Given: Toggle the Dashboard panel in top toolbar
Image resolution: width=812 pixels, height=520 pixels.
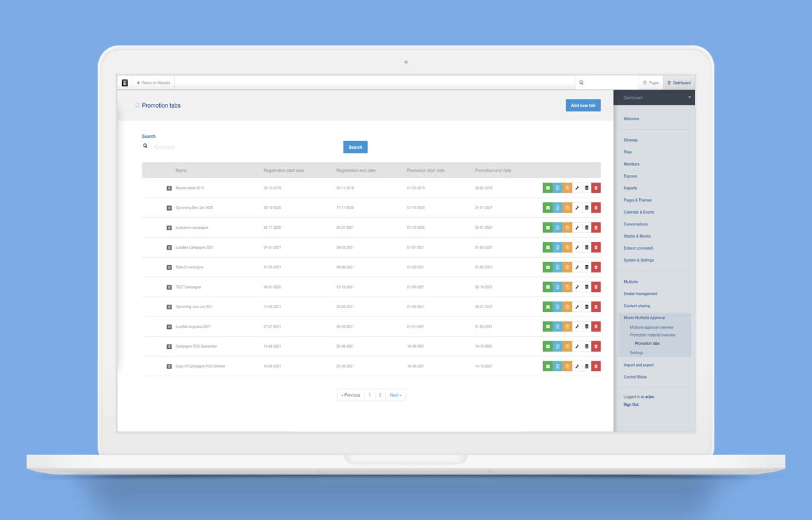Looking at the screenshot, I should (679, 83).
